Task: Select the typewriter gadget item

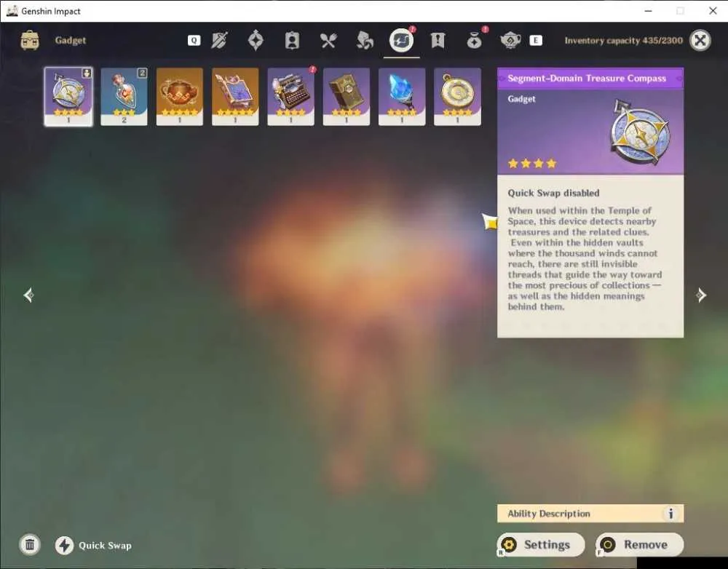Action: [x=290, y=97]
